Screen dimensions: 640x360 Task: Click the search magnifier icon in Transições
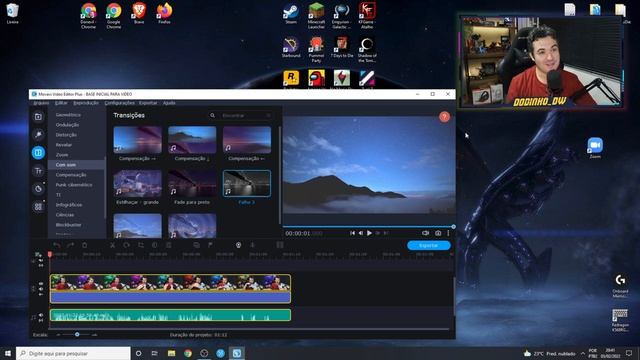tap(212, 116)
